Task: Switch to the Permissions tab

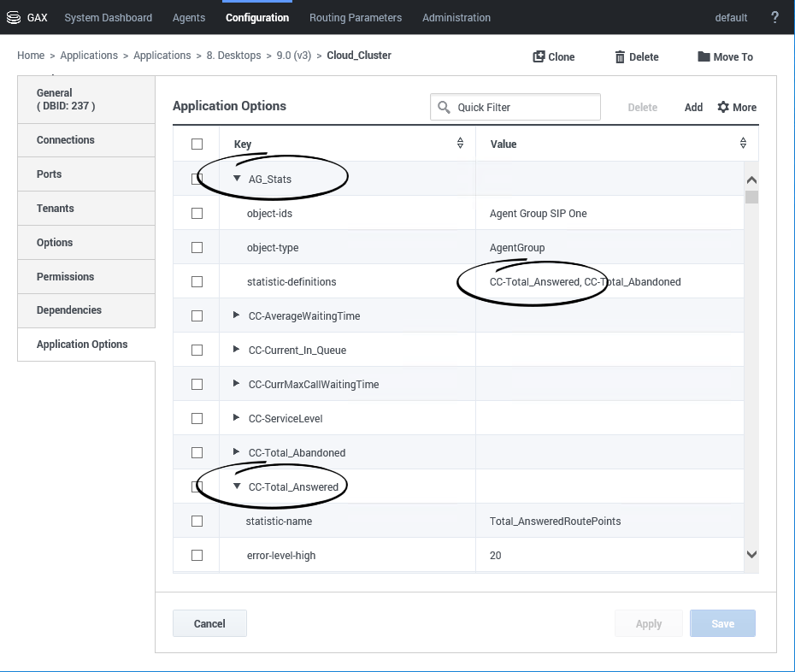Action: 66,276
